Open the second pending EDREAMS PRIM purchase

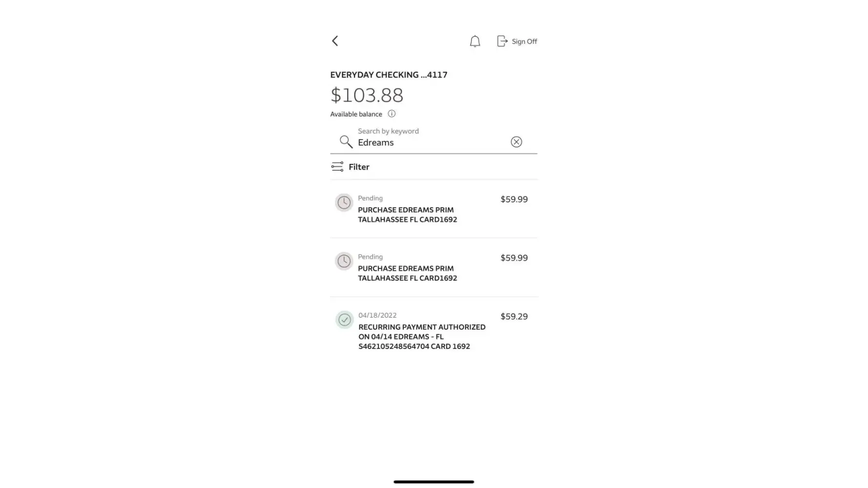click(407, 273)
